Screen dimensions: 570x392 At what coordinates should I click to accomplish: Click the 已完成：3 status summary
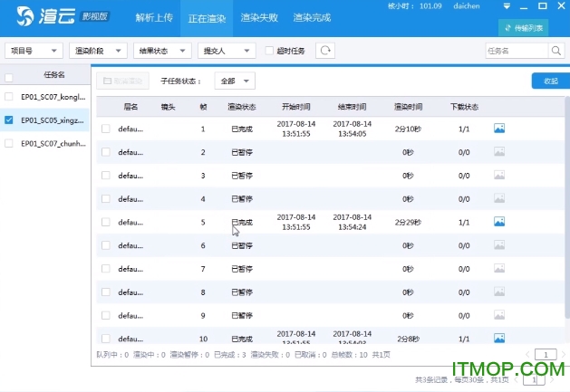coord(230,355)
